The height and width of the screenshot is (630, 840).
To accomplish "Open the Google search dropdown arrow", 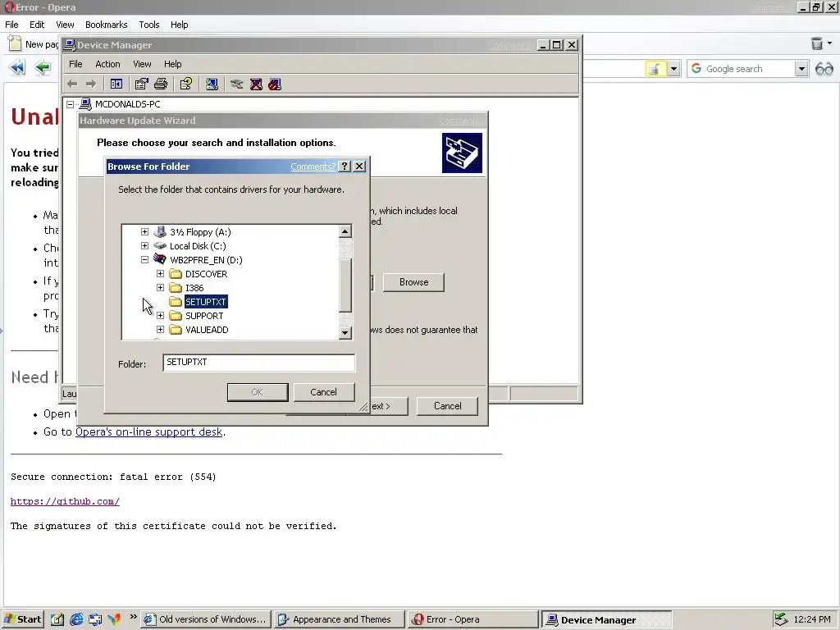I will pos(801,69).
